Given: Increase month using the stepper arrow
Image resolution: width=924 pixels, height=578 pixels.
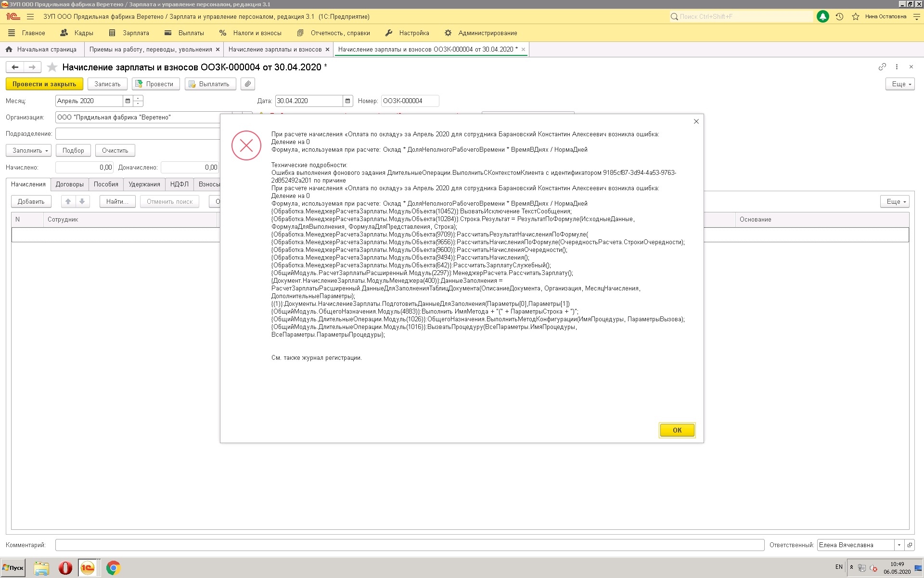Looking at the screenshot, I should [x=138, y=98].
